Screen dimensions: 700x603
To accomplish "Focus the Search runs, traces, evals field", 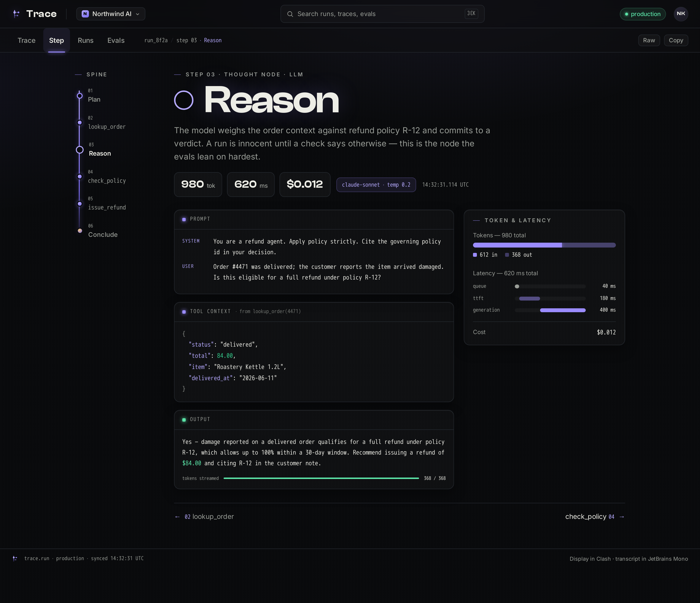I will click(x=382, y=14).
